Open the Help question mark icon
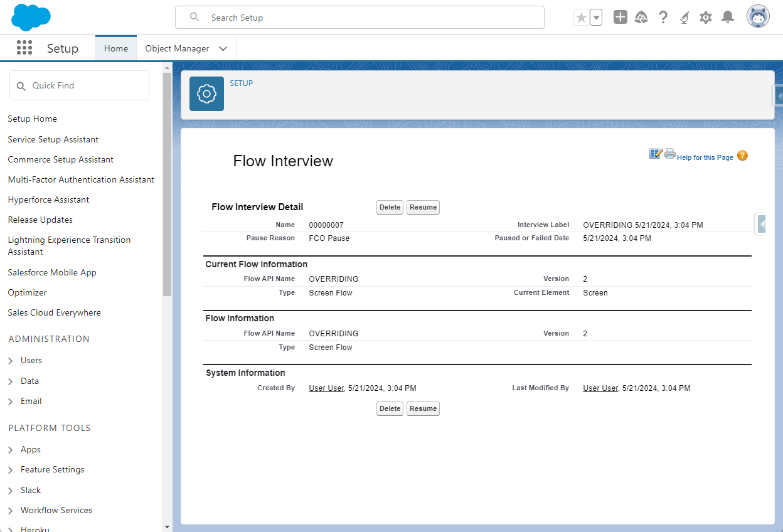The width and height of the screenshot is (783, 532). tap(663, 18)
